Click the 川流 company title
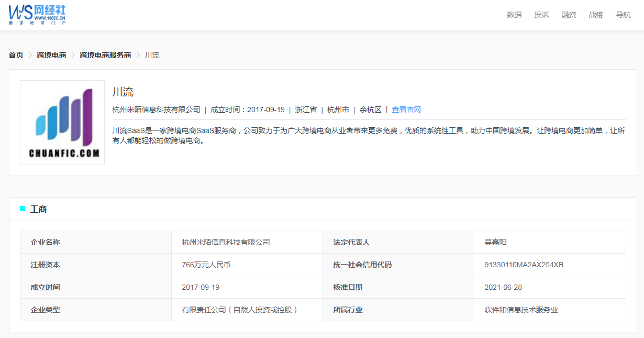The width and height of the screenshot is (644, 338). coord(123,92)
